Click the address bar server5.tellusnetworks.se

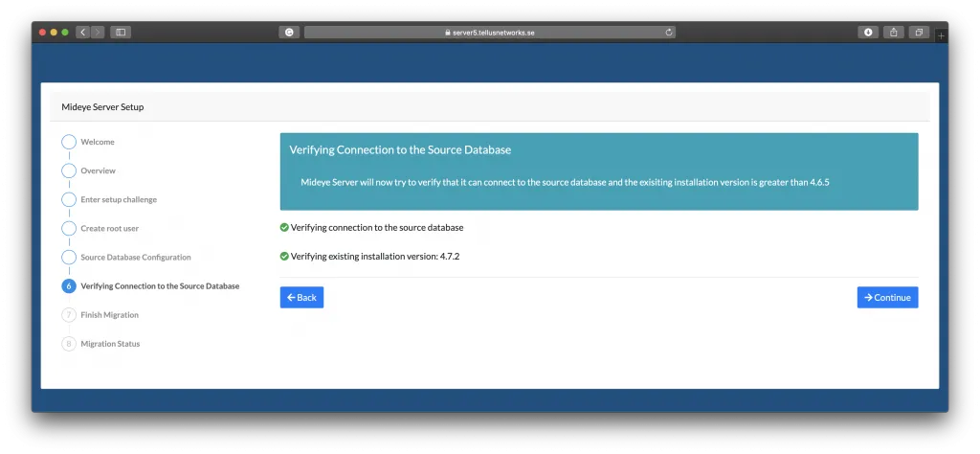coord(489,33)
